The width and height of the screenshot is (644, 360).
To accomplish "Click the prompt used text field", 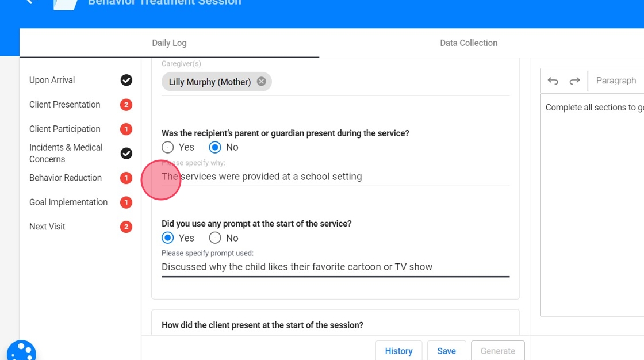I will point(335,267).
